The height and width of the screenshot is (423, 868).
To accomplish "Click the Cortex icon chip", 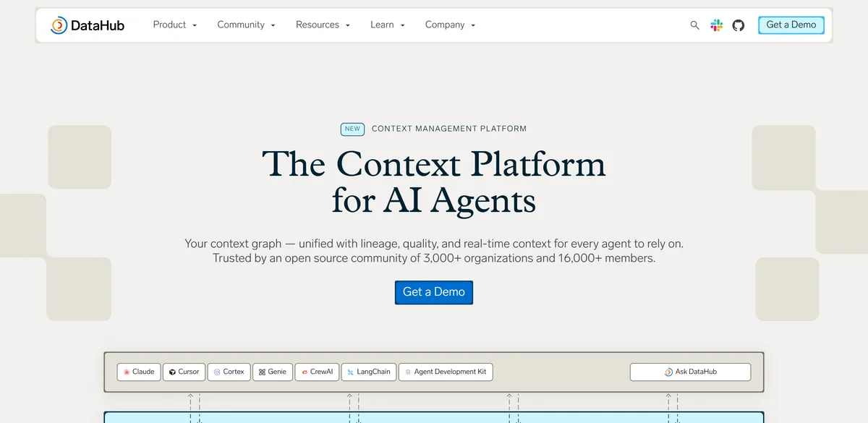I will tap(229, 372).
